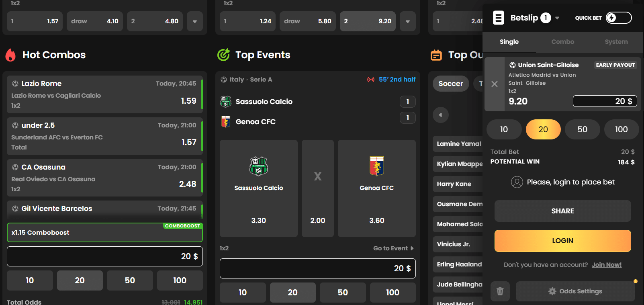Viewport: 644px width, 305px height.
Task: Select the Soccer filter chip
Action: [451, 84]
